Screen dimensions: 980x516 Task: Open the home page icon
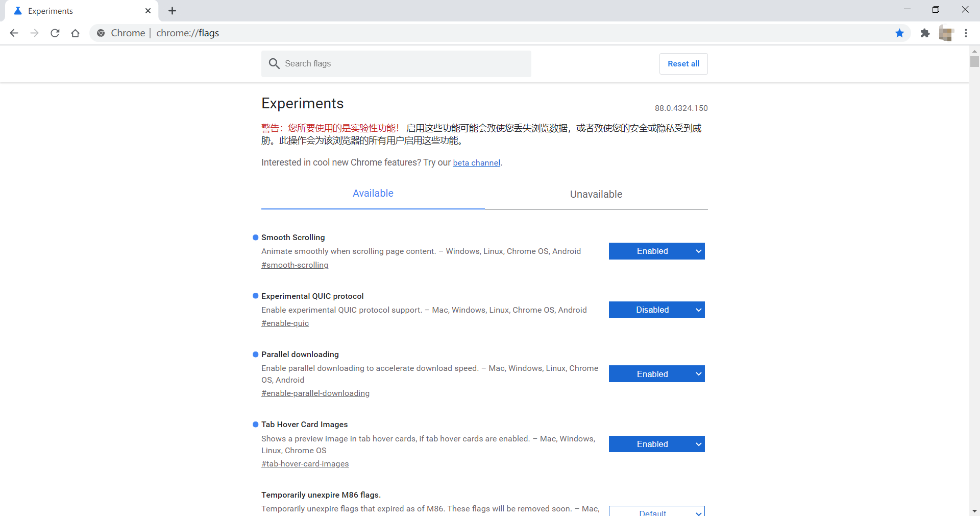pos(75,33)
